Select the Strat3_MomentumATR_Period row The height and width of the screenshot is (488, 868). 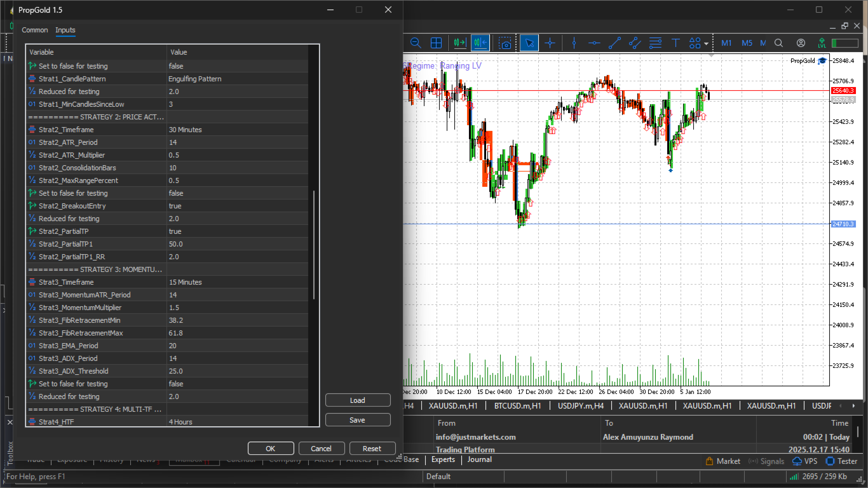click(x=167, y=295)
